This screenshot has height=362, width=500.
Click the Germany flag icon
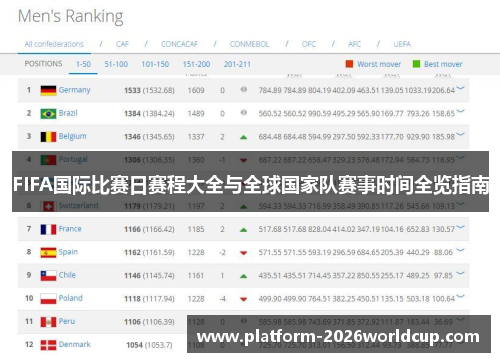48,90
